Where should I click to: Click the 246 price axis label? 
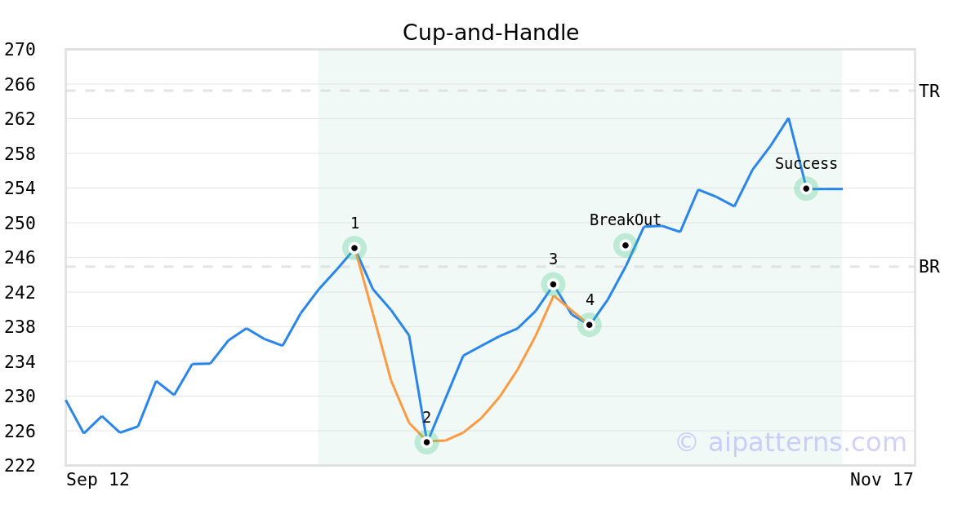pos(20,258)
